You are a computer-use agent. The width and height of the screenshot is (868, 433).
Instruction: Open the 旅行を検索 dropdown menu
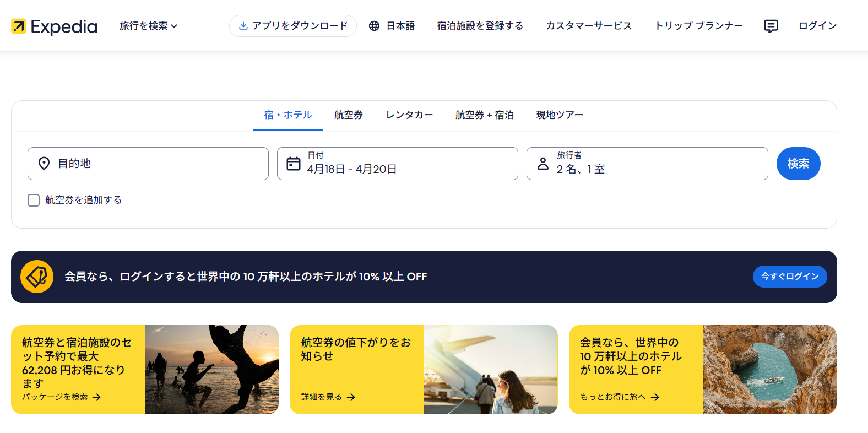pos(148,26)
